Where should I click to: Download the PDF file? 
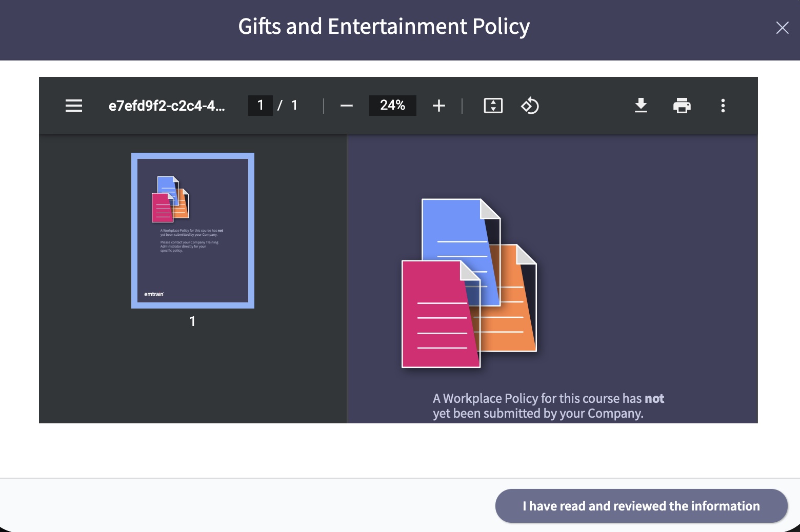[641, 106]
